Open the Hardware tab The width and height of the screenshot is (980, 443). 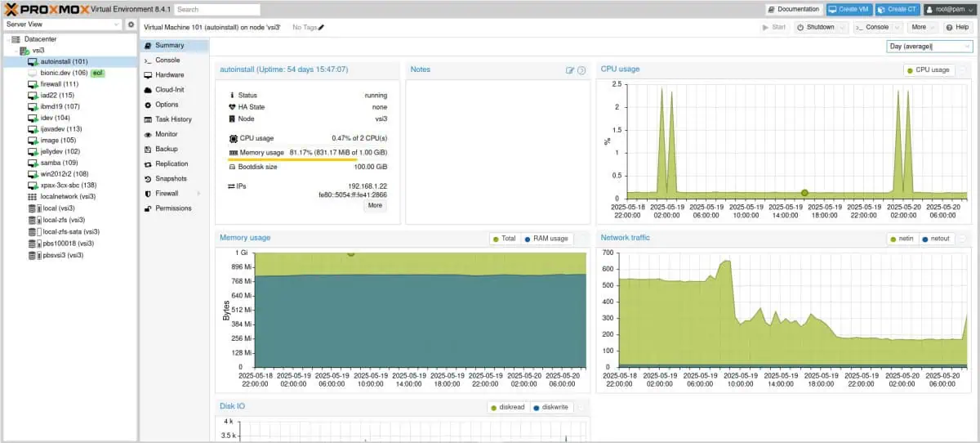click(x=169, y=75)
